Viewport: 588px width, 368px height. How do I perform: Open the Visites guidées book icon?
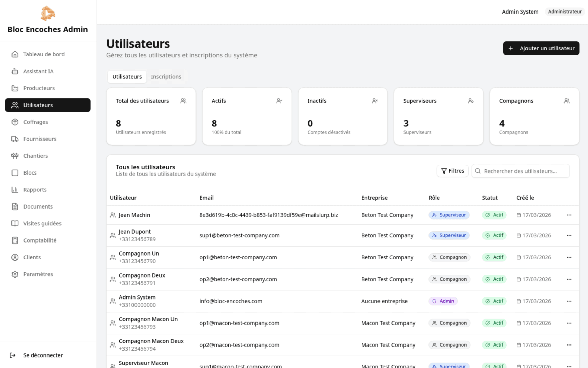[x=15, y=223]
